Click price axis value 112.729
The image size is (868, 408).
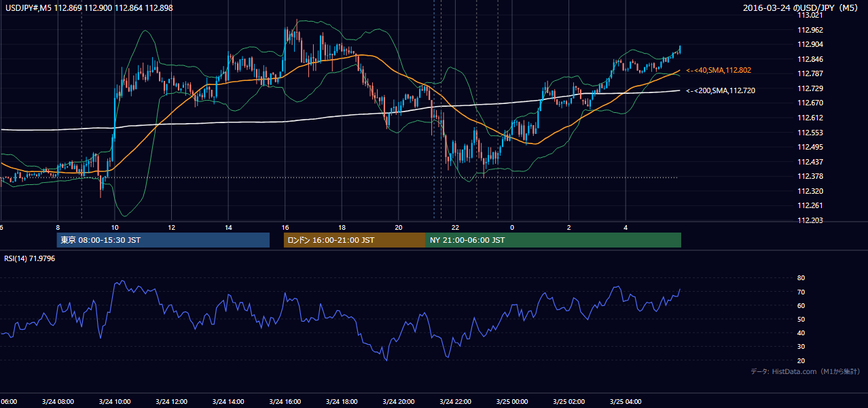click(x=810, y=88)
